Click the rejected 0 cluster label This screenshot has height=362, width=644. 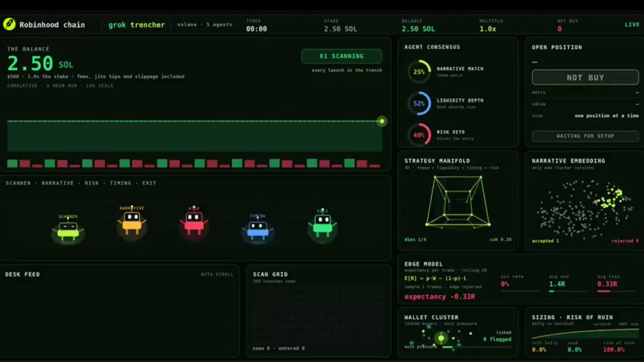point(625,241)
